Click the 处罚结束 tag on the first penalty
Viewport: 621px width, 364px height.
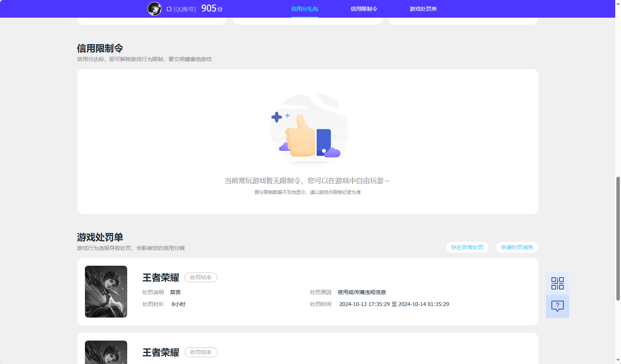tap(201, 277)
